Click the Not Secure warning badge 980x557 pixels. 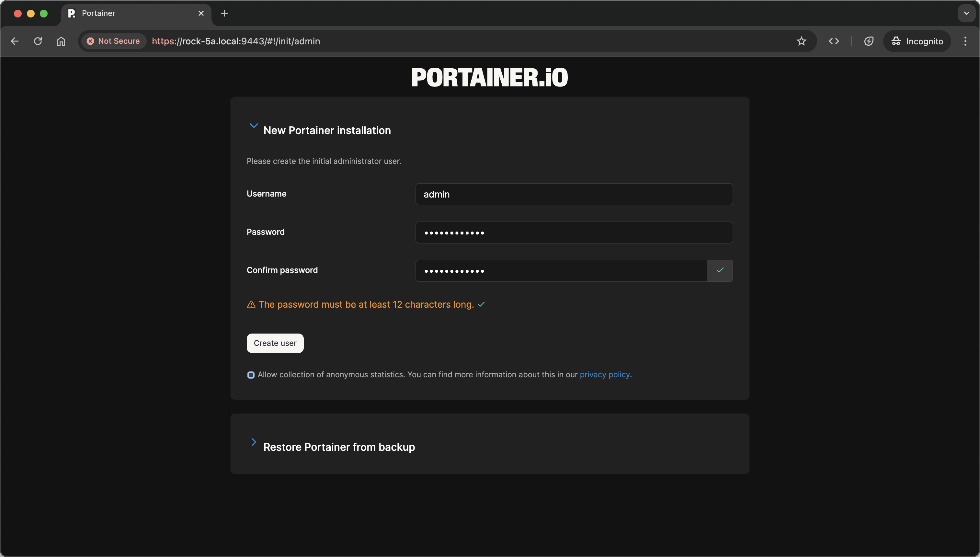coord(113,41)
